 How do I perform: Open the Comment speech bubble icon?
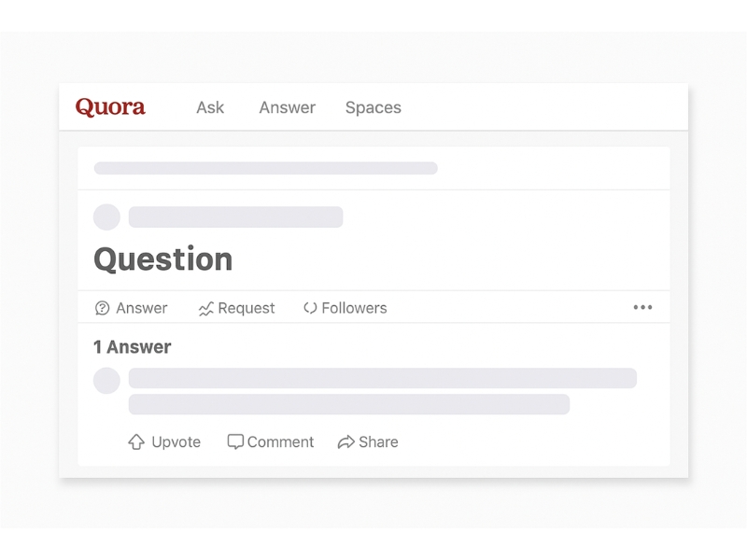coord(236,441)
